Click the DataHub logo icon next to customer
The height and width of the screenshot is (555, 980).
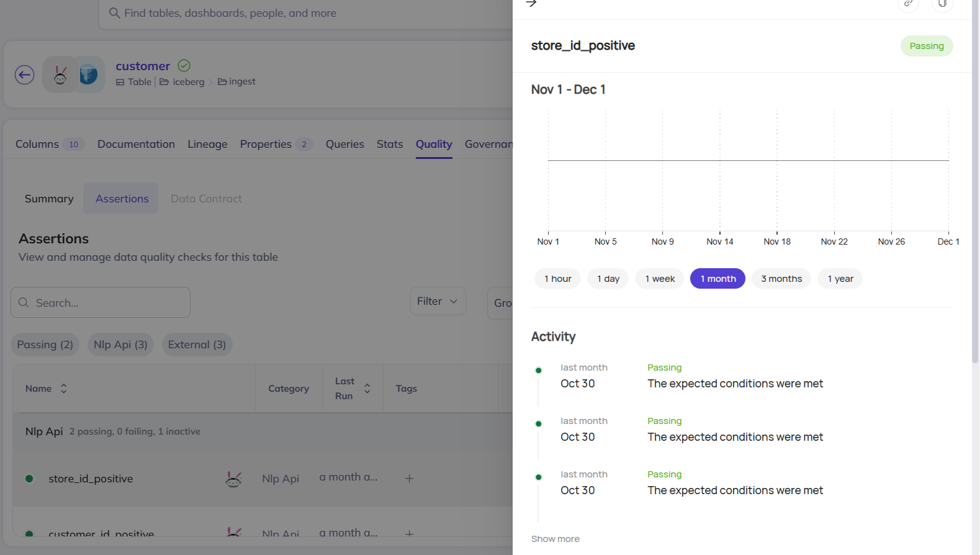click(60, 75)
